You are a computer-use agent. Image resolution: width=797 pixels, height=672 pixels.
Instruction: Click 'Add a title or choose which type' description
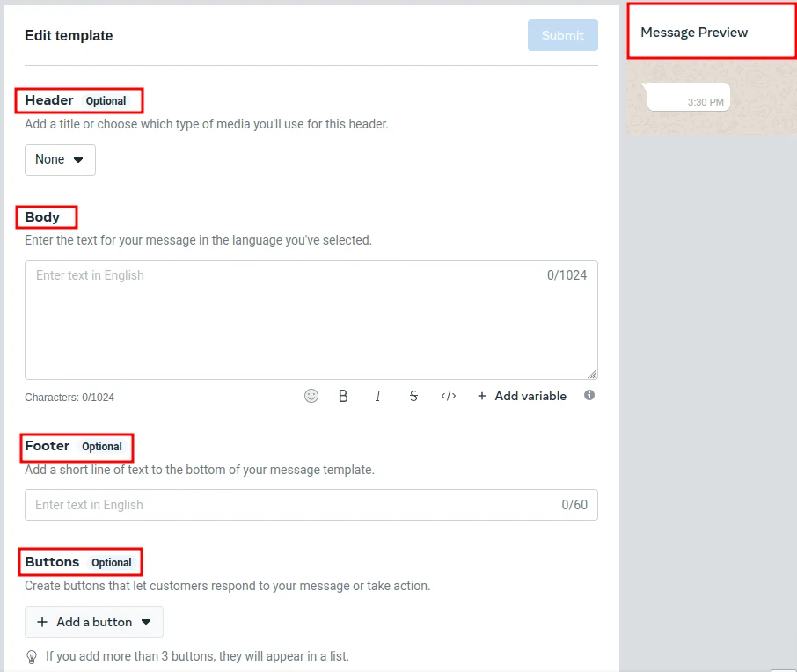pos(207,124)
